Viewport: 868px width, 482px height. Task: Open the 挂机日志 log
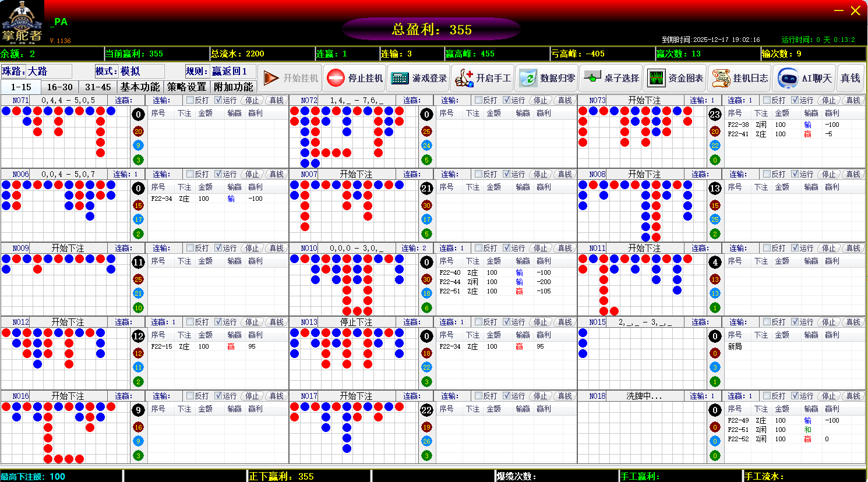pyautogui.click(x=739, y=78)
